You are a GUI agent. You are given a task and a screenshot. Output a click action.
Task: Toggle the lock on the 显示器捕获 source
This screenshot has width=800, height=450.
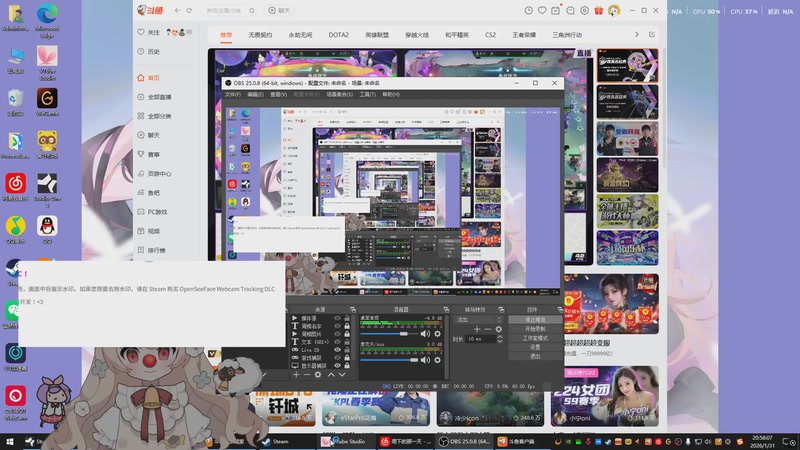tap(347, 365)
